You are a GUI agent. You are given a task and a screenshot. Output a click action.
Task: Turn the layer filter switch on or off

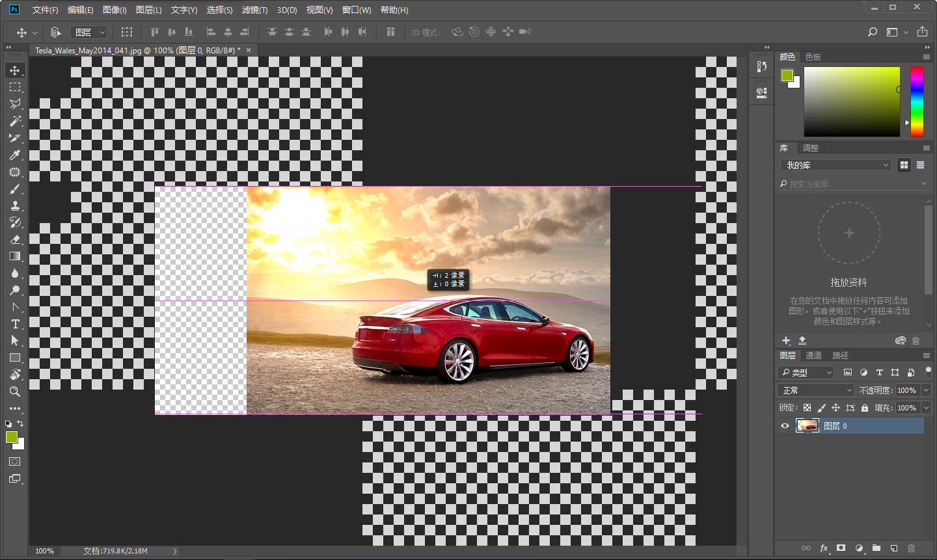coord(929,372)
